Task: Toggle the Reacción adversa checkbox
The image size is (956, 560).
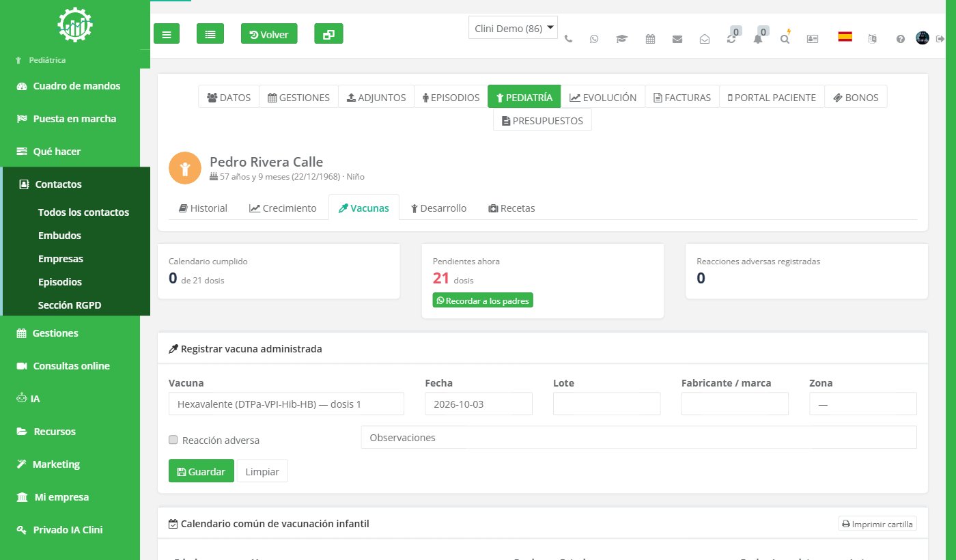Action: click(173, 440)
